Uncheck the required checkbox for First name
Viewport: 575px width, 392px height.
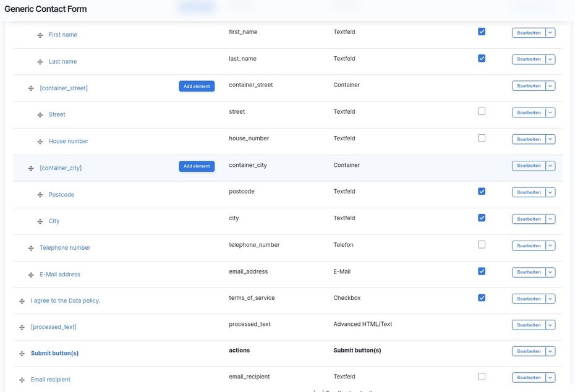pyautogui.click(x=482, y=32)
